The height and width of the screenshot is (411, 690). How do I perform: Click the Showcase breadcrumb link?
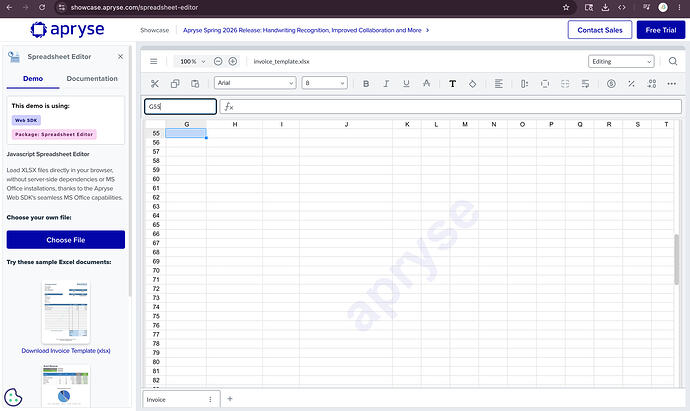154,30
